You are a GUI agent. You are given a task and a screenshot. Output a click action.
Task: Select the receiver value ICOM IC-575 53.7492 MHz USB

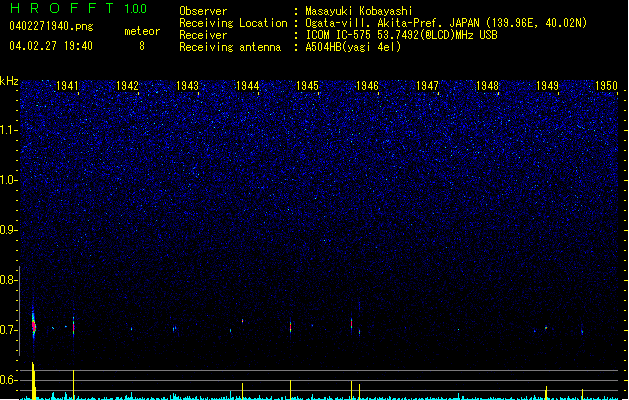[x=402, y=35]
